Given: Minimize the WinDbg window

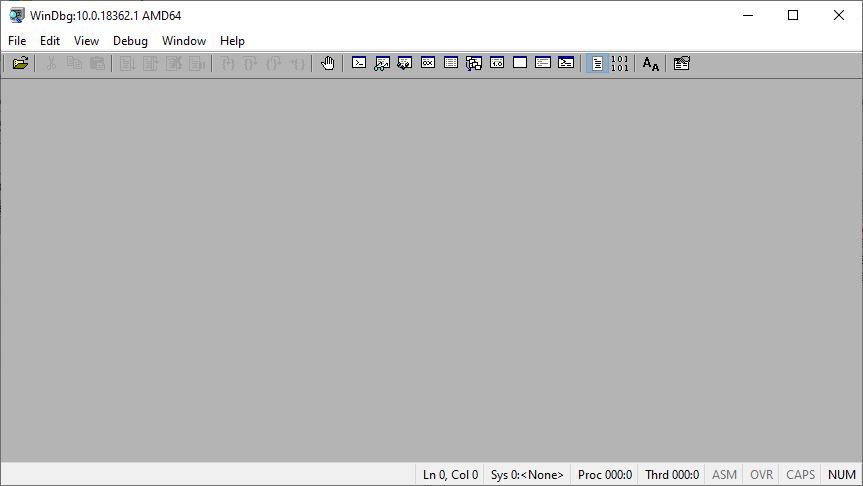Looking at the screenshot, I should [x=747, y=15].
